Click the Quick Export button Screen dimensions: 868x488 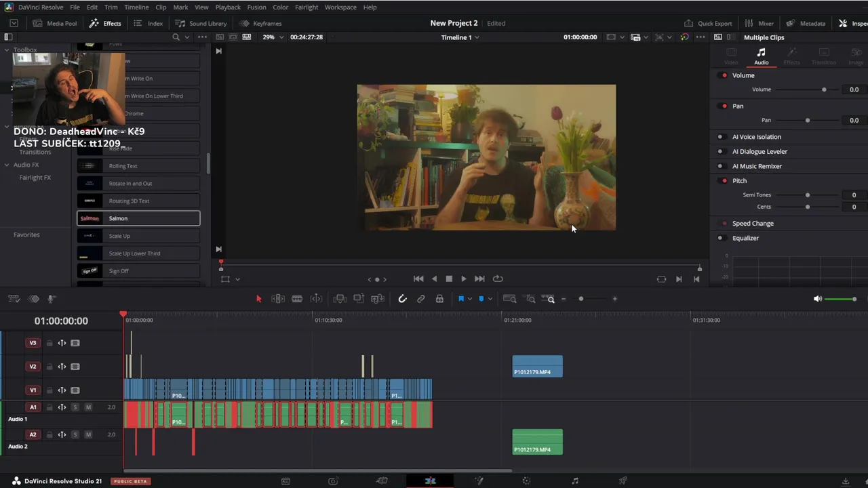[708, 23]
